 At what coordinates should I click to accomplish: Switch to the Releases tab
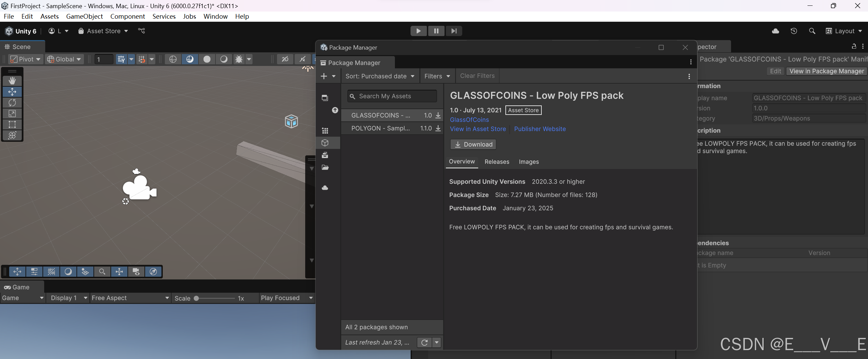pyautogui.click(x=497, y=162)
